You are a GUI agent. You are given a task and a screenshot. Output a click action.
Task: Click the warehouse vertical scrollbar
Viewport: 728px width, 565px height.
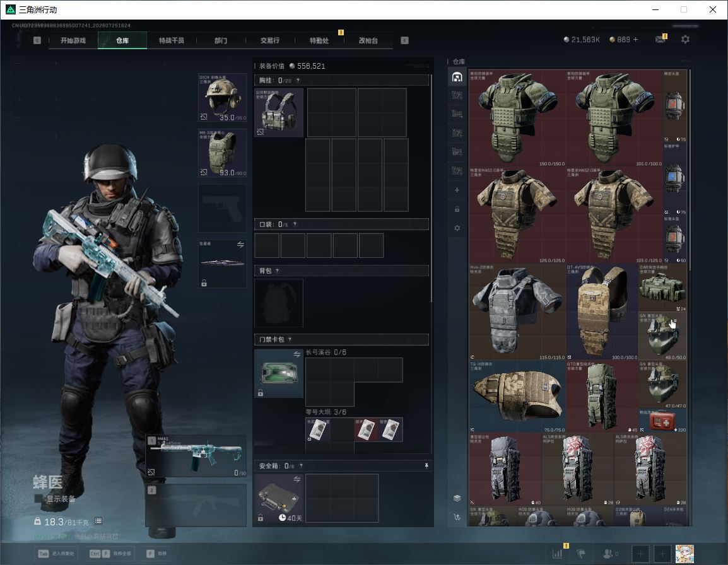point(690,170)
